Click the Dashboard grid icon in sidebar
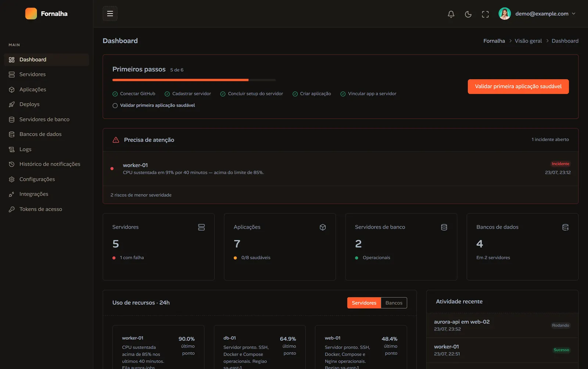 [x=12, y=59]
